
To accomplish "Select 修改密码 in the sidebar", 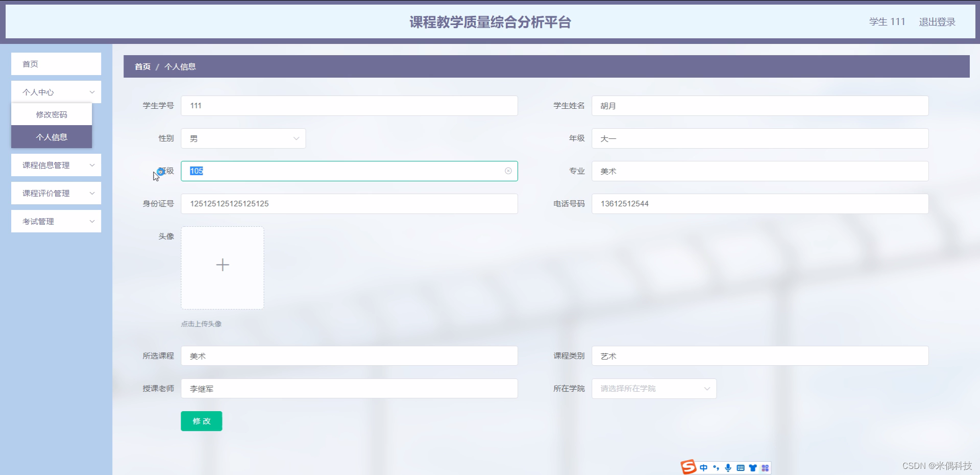I will [x=51, y=114].
